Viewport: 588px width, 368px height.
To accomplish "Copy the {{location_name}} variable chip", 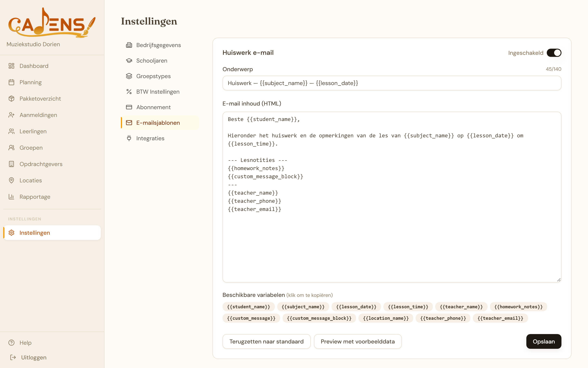I will click(x=386, y=318).
